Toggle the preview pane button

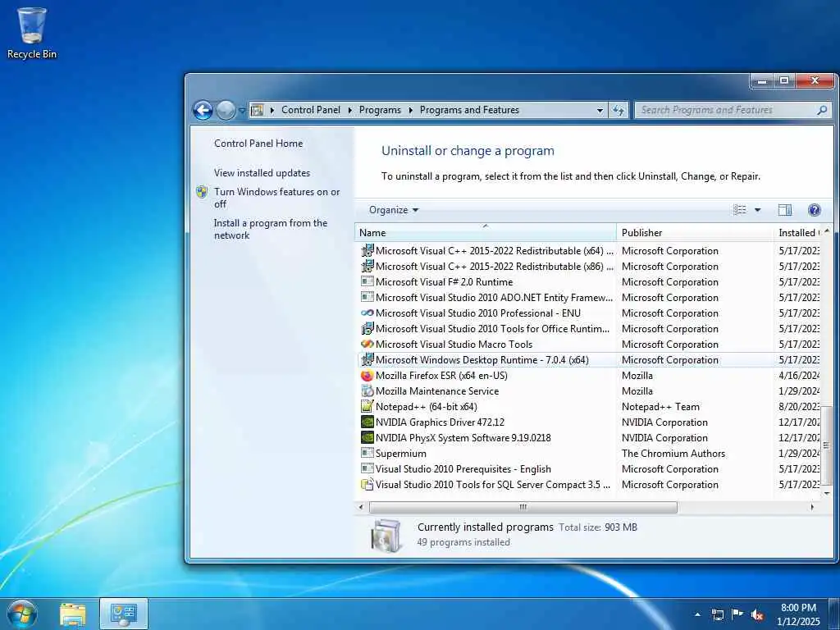[x=785, y=210]
